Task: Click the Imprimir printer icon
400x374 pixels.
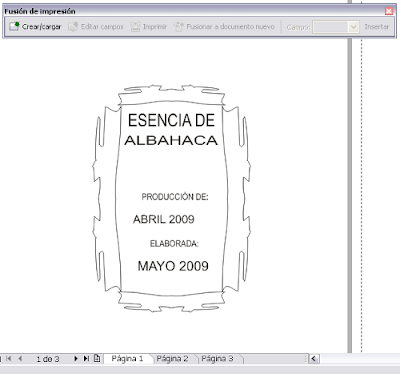Action: (135, 27)
